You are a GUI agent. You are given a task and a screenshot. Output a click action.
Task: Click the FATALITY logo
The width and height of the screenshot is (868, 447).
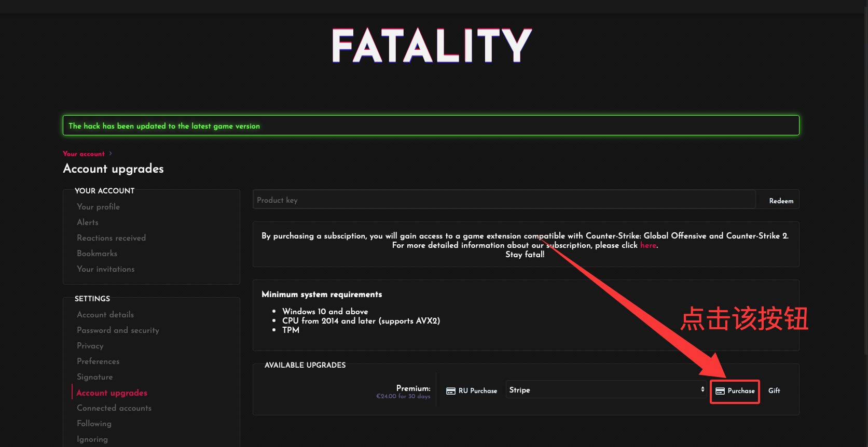pyautogui.click(x=432, y=46)
